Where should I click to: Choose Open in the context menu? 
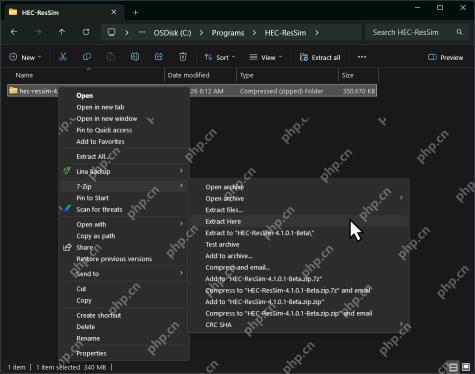point(85,96)
